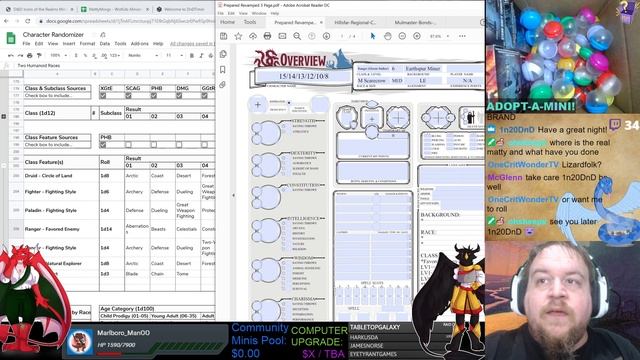Open the Add-ons menu in Sheets

(x=140, y=44)
